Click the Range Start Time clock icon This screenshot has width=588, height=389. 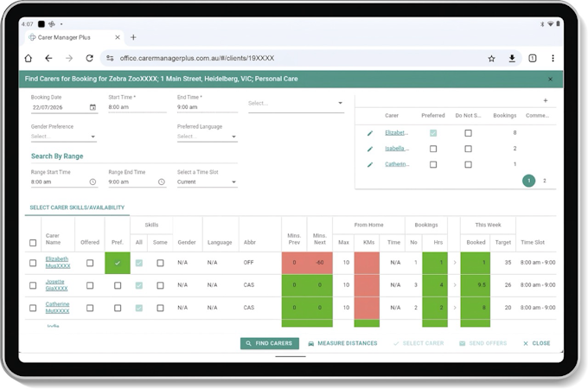pos(93,182)
